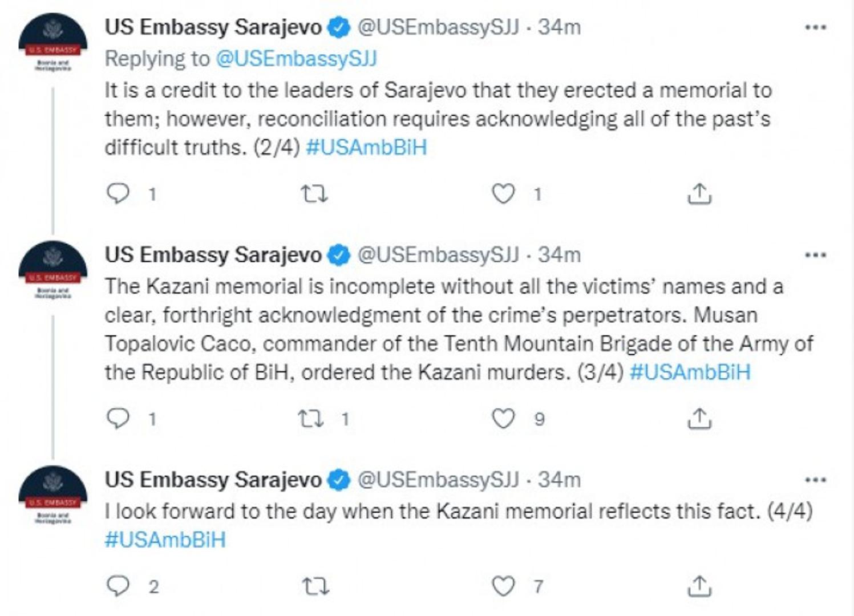The image size is (854, 616).
Task: Open the 34m timestamp of the (4/4) tweet
Action: click(559, 480)
